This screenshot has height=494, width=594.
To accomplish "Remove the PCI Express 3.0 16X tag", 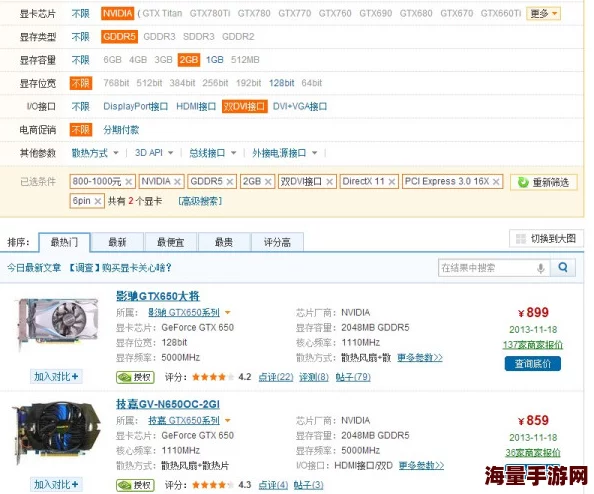I will pyautogui.click(x=496, y=182).
